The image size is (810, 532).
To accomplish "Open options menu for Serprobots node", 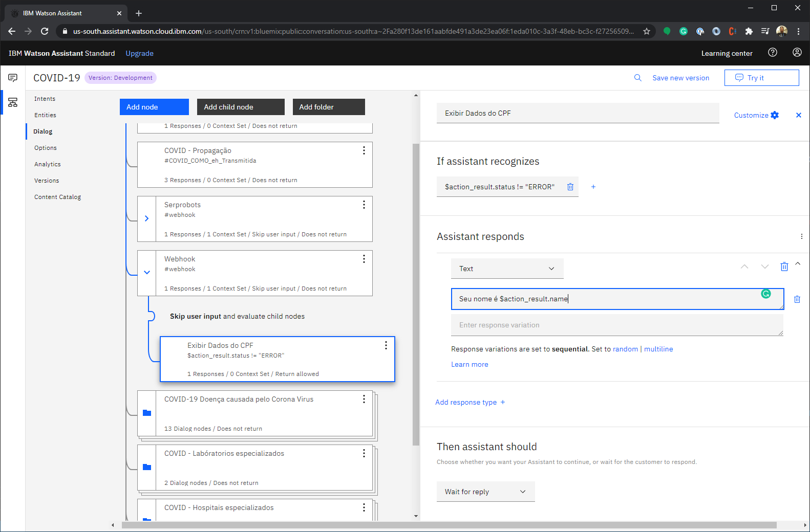I will (x=364, y=205).
